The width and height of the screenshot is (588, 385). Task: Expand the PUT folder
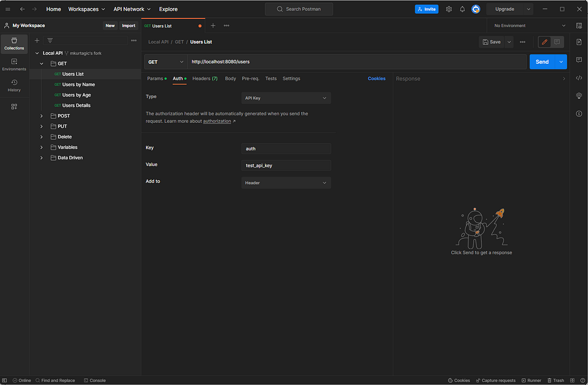tap(41, 127)
